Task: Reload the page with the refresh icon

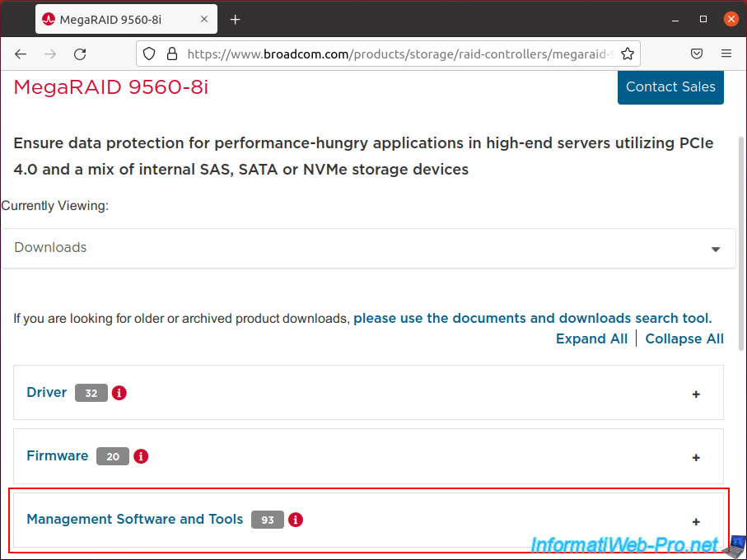Action: [80, 54]
